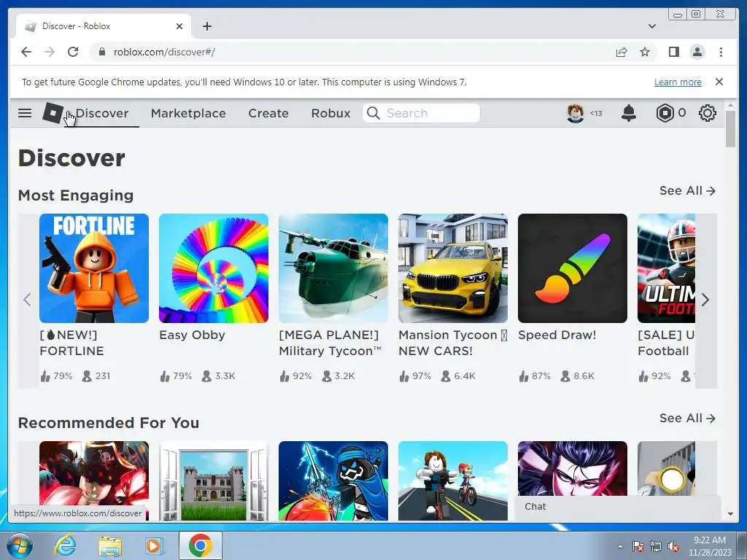Expand the tab search chevron
The image size is (747, 560).
652,26
